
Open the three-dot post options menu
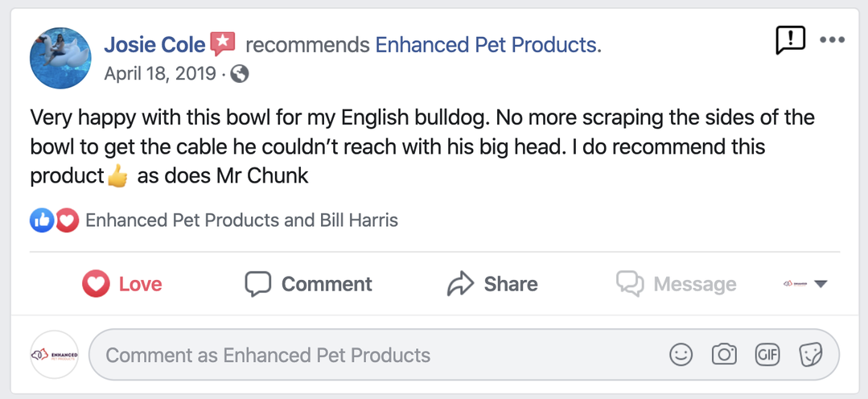click(x=832, y=39)
